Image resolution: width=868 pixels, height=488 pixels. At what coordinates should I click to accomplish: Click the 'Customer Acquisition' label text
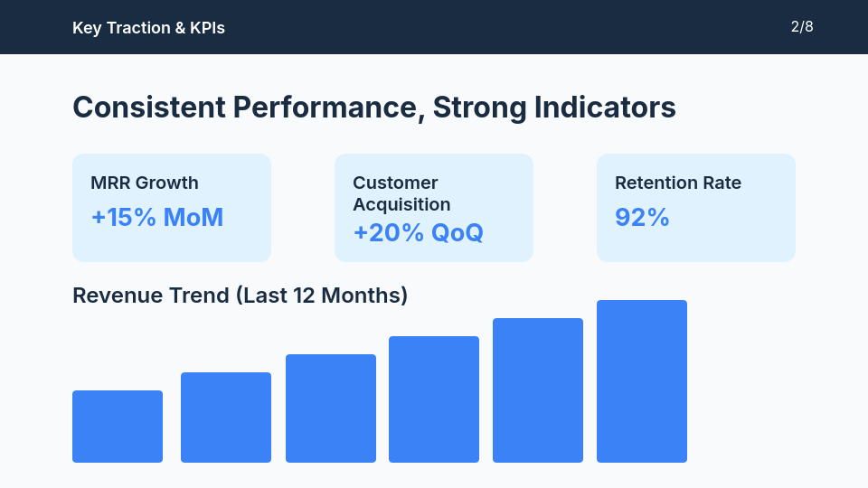(401, 193)
